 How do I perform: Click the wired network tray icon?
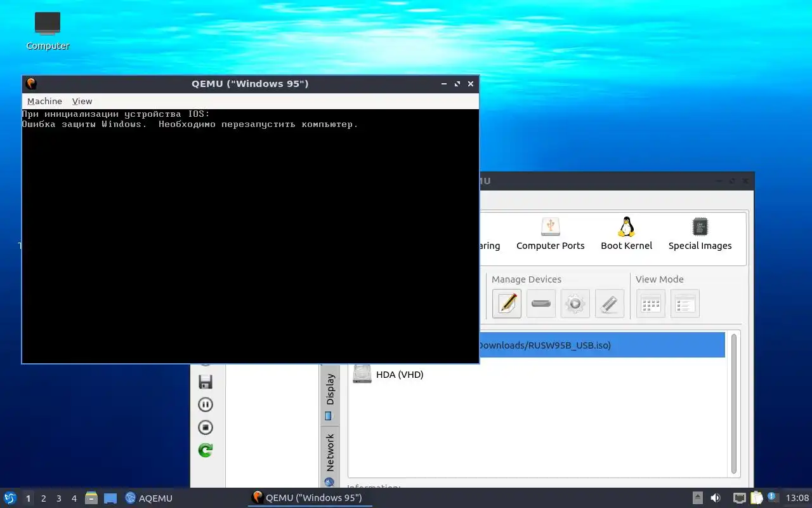pyautogui.click(x=739, y=498)
